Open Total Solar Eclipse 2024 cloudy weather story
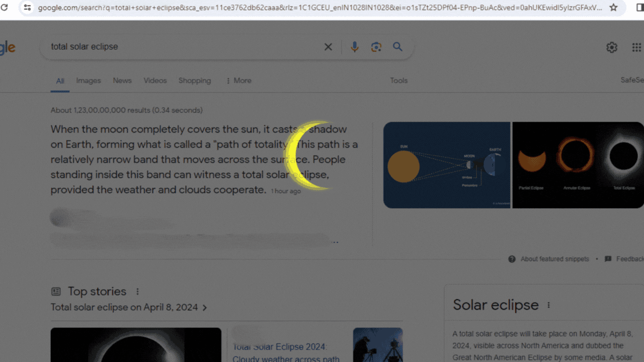 coord(286,353)
